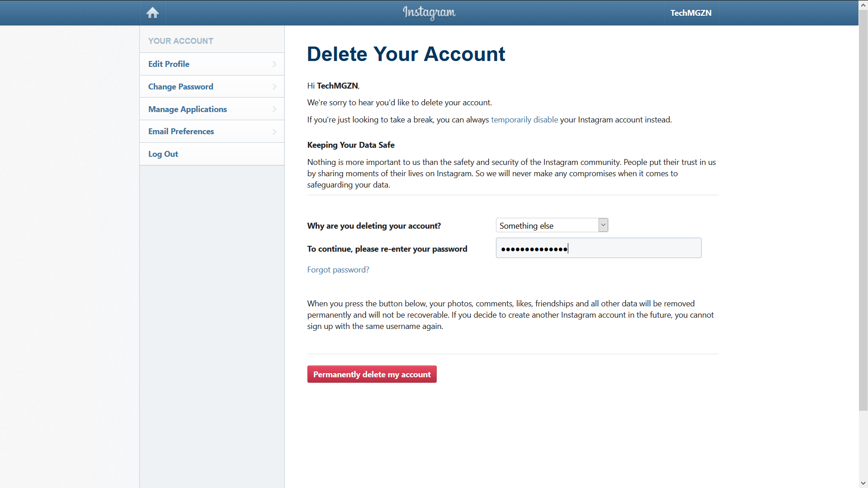Click Permanently delete my account button
This screenshot has height=488, width=868.
(x=372, y=374)
